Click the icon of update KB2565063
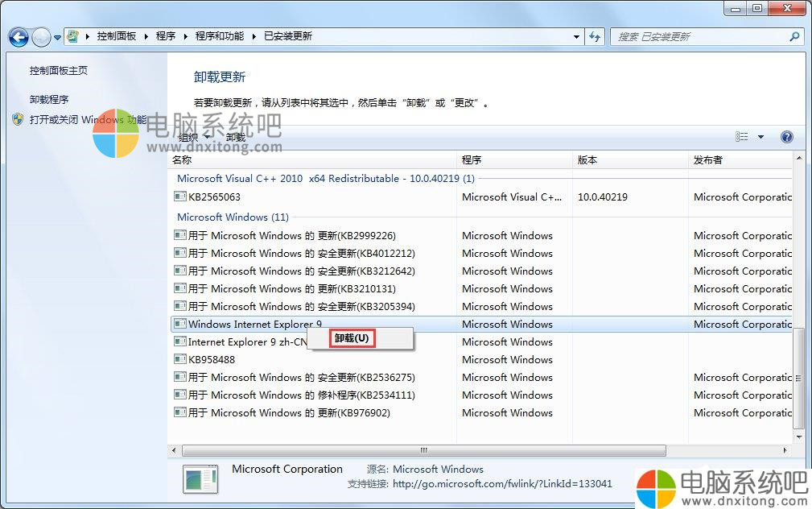 coord(180,197)
